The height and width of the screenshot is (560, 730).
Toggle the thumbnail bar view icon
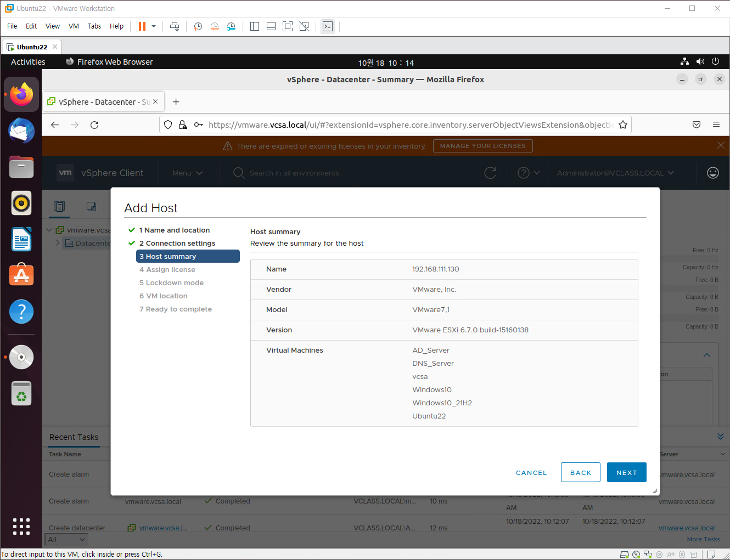271,26
